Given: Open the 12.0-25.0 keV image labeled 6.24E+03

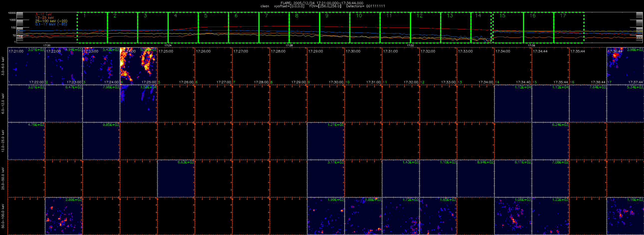Looking at the screenshot, I should tap(550, 141).
